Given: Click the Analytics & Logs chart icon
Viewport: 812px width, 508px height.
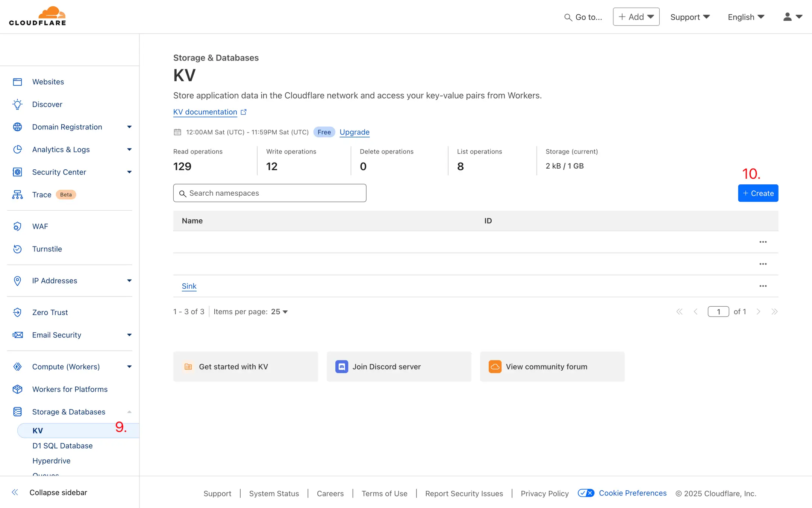Looking at the screenshot, I should (17, 150).
